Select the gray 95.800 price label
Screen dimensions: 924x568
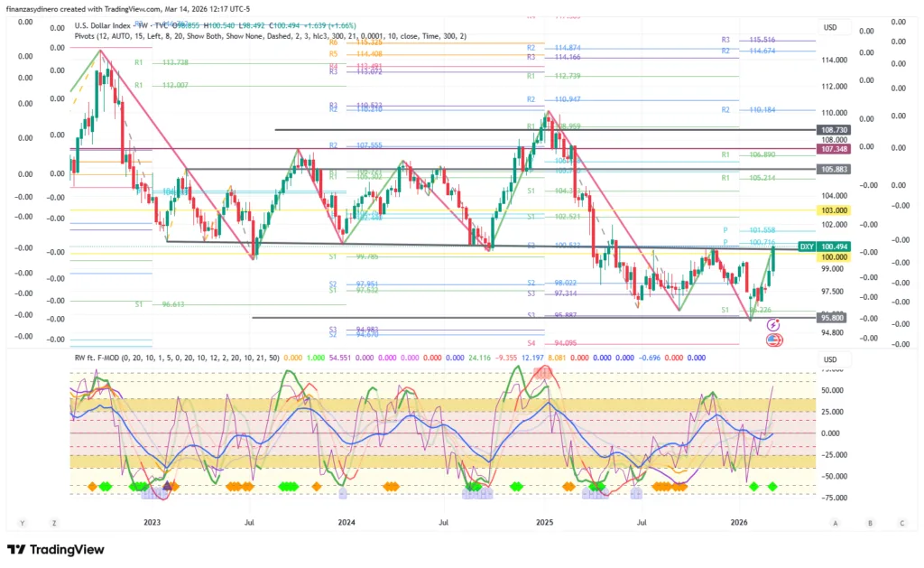coord(832,318)
